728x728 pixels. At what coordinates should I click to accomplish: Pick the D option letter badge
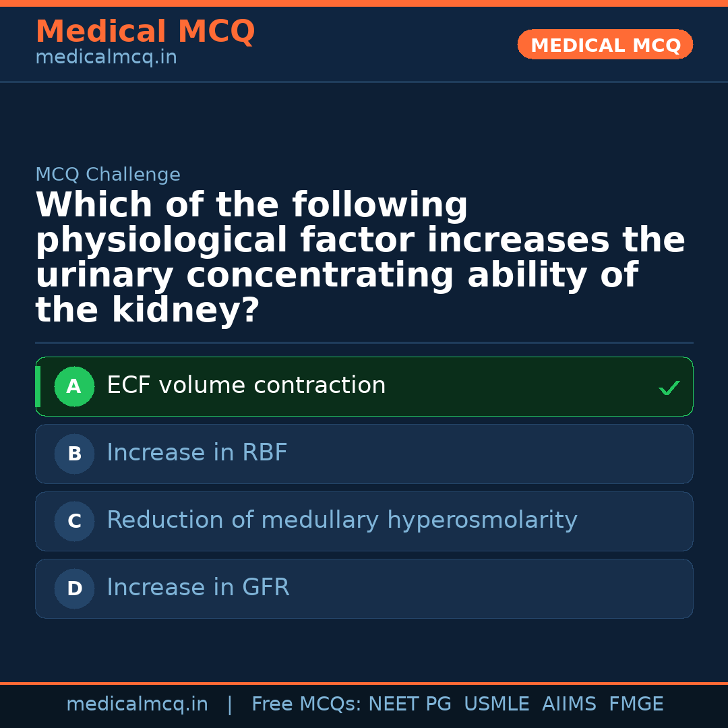(74, 589)
